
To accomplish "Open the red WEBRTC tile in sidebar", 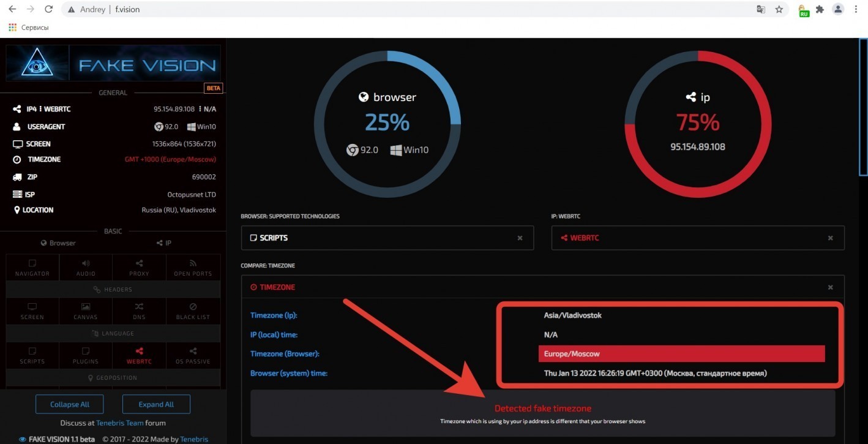I will 139,355.
